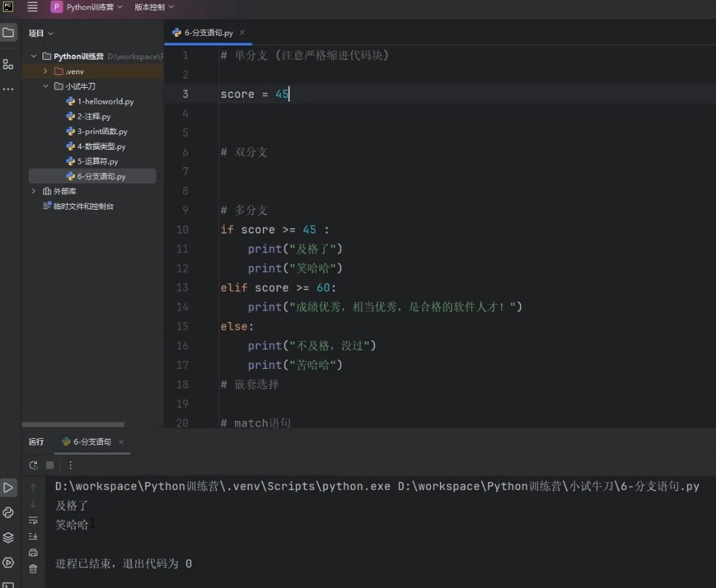Close the 6-分支语句.py editor tab

pyautogui.click(x=242, y=32)
